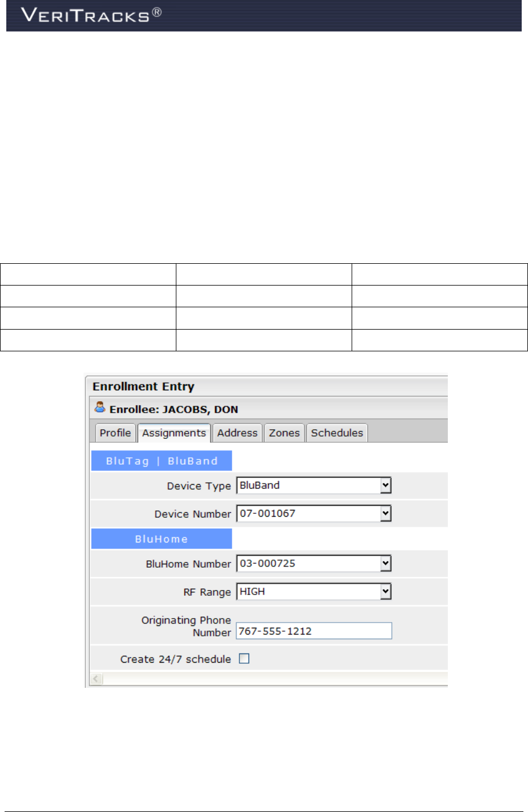Image resolution: width=528 pixels, height=812 pixels.
Task: Enable the Create 24/7 schedule checkbox
Action: [x=244, y=659]
